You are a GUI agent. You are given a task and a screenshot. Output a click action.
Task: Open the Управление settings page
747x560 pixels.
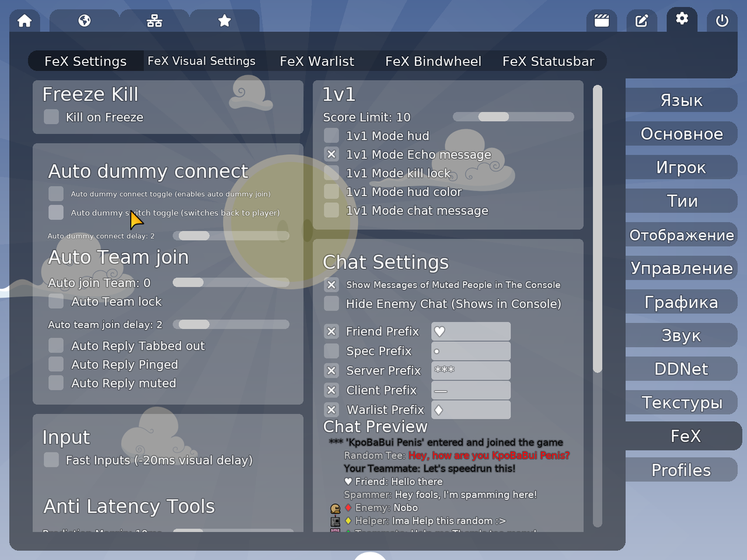(x=681, y=268)
